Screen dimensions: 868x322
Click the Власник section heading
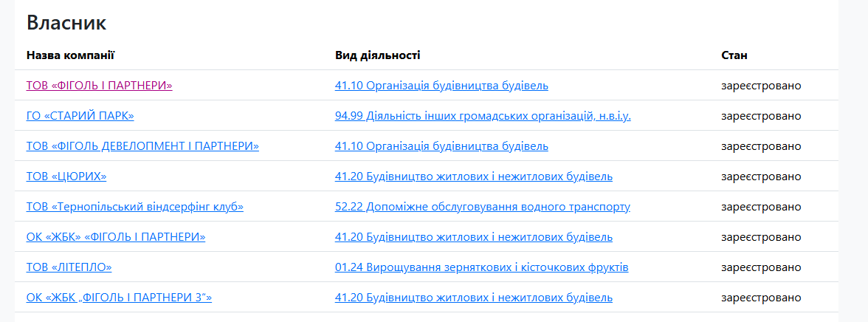point(66,23)
